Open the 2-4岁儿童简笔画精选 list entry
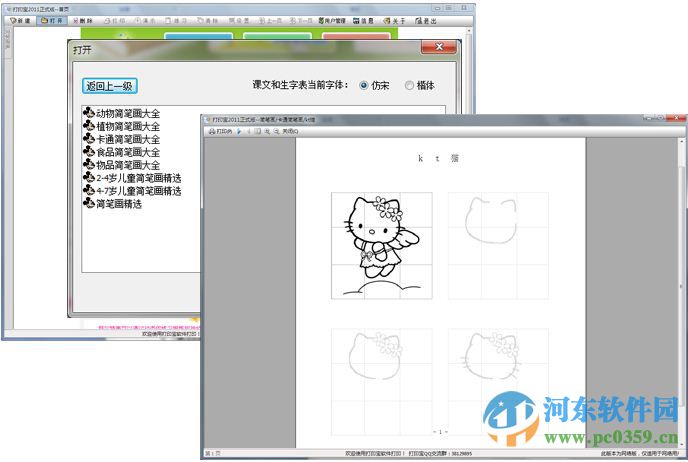688x462 pixels. pyautogui.click(x=132, y=178)
